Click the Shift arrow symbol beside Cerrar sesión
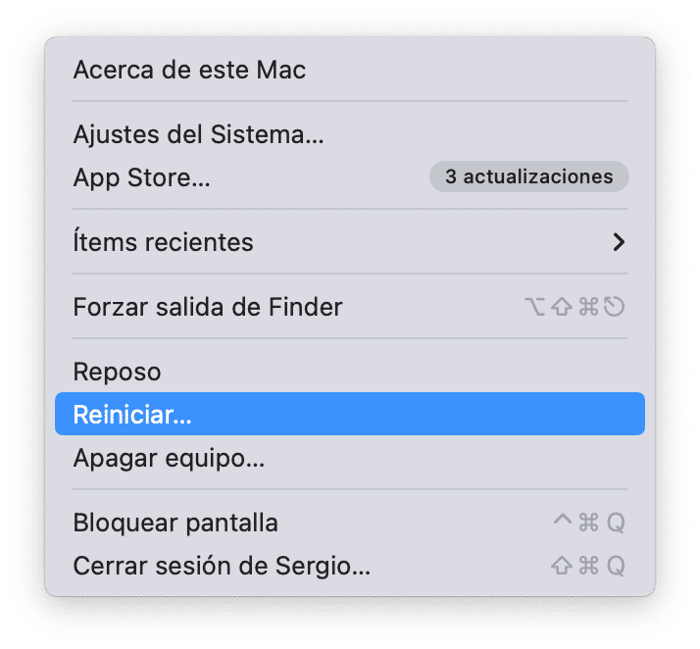700x649 pixels. click(x=562, y=566)
